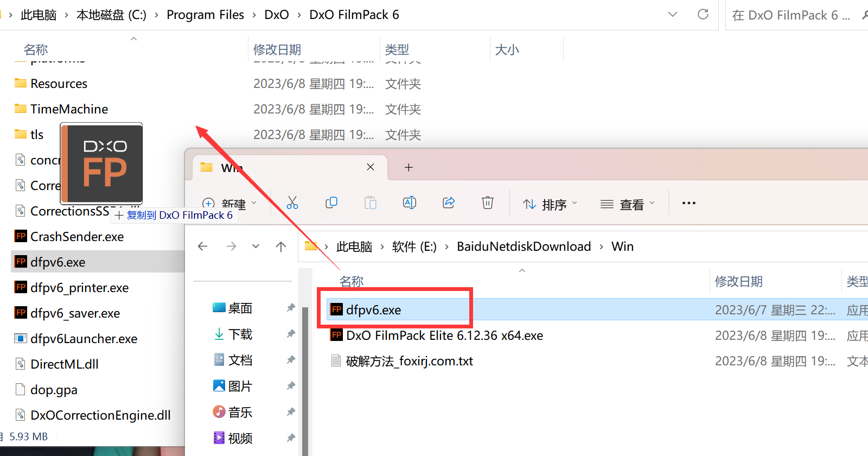Go up one folder level arrow
868x456 pixels.
tap(281, 246)
